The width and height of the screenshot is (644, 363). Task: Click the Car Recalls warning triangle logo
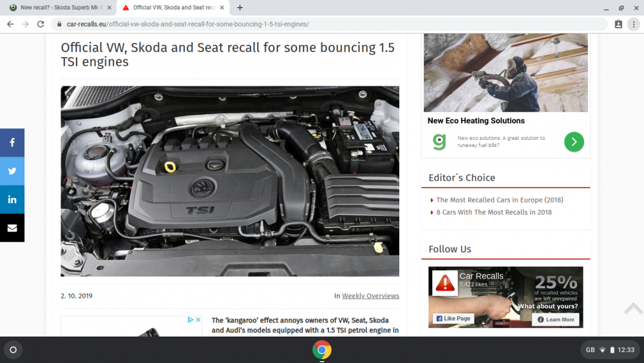coord(445,283)
